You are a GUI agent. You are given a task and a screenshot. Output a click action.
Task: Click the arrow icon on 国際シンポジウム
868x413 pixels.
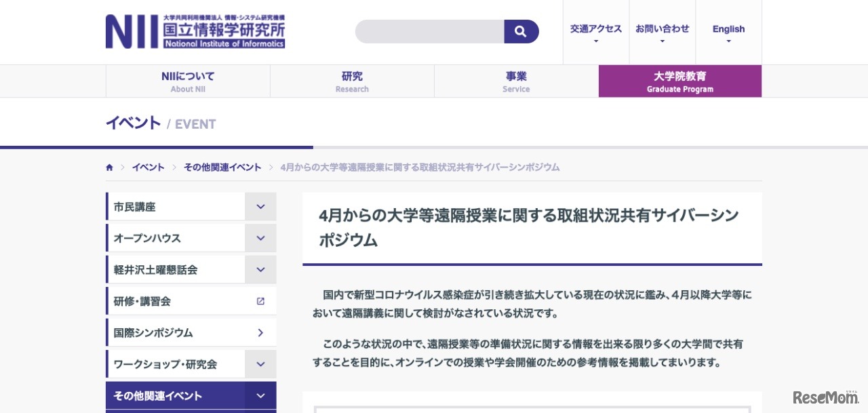(260, 332)
